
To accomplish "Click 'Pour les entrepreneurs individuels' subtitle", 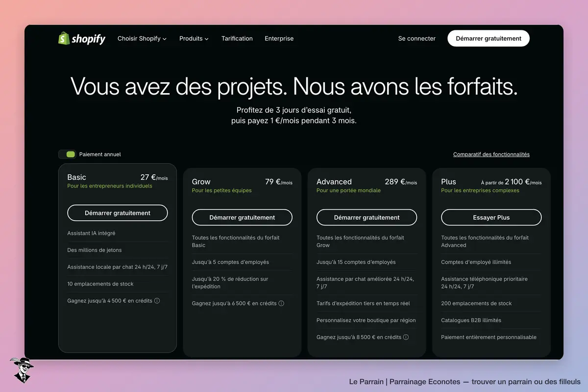I will [110, 186].
